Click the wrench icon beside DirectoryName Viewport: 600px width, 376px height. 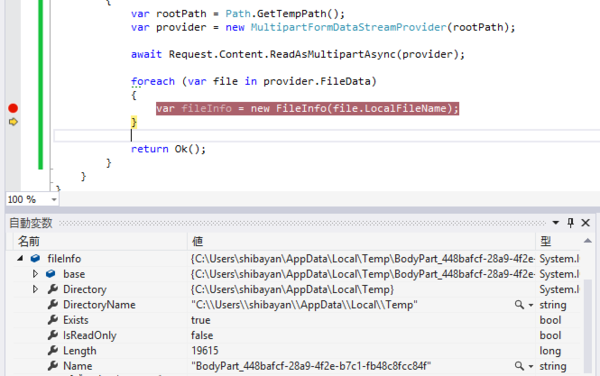[x=53, y=304]
